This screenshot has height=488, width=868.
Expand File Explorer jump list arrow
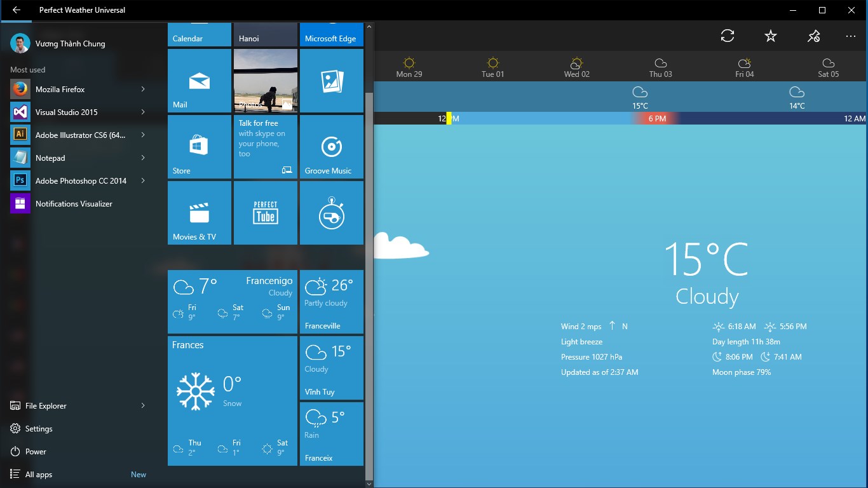(143, 405)
